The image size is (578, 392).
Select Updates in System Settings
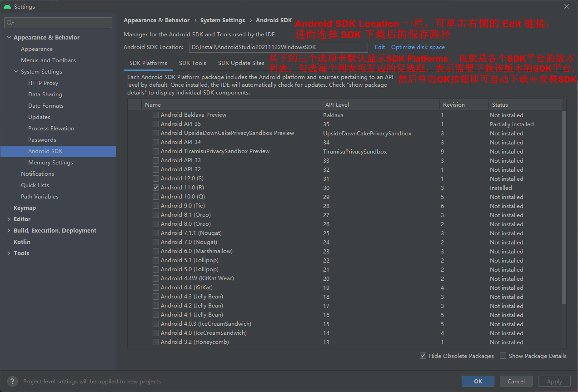[39, 117]
